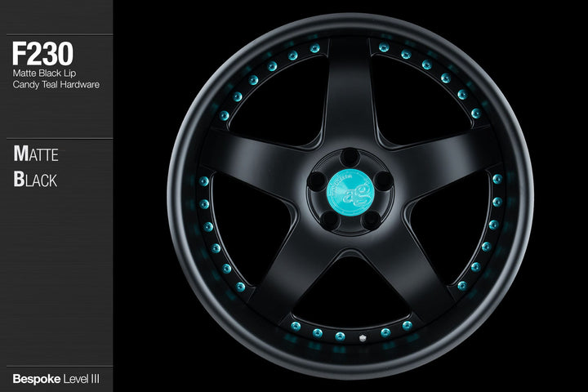Viewport: 588px width, 392px height.
Task: Select the 'Black' finish word
Action: pos(35,180)
